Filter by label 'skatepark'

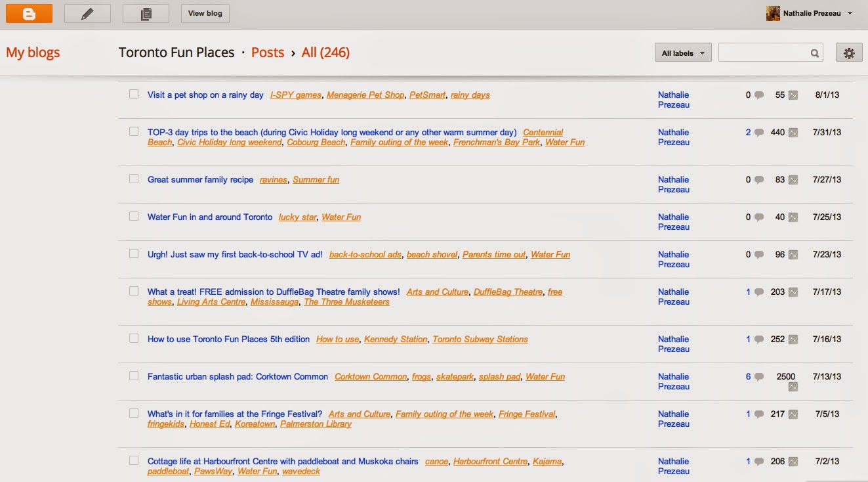pos(455,377)
